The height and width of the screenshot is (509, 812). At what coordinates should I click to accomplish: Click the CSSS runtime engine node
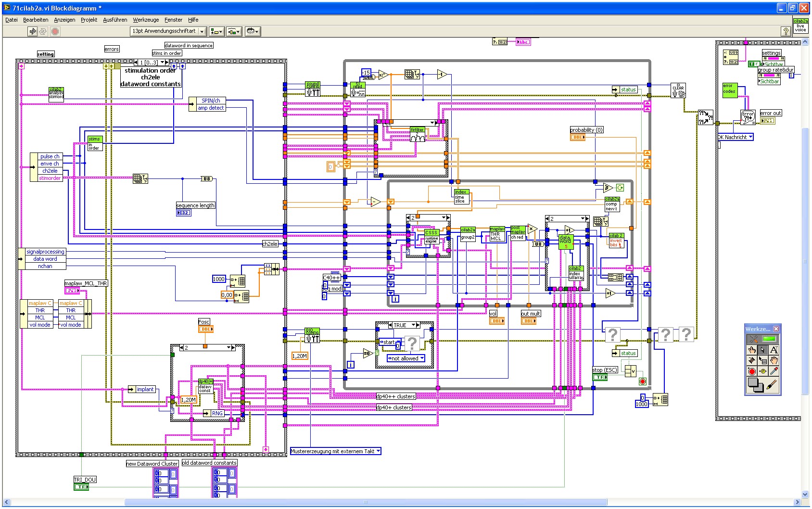[x=431, y=237]
